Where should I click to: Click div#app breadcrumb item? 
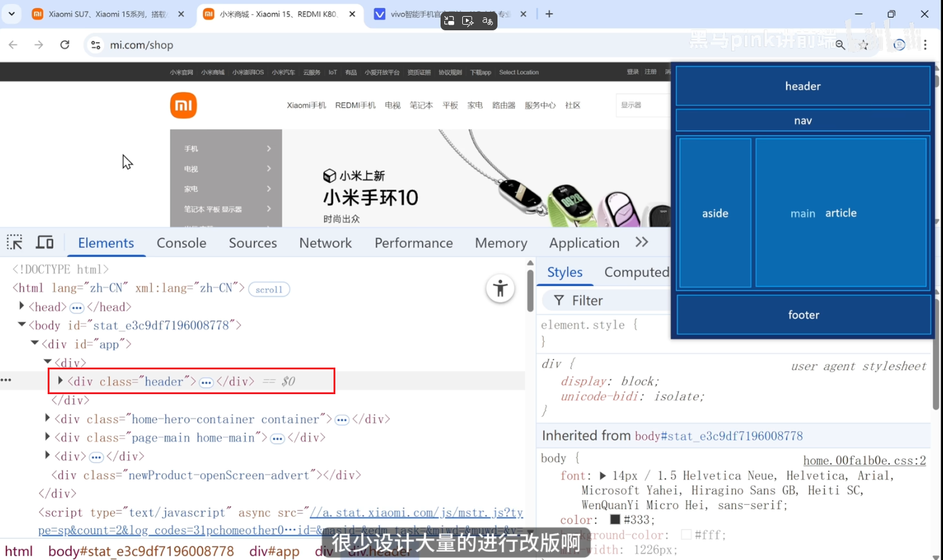tap(274, 551)
